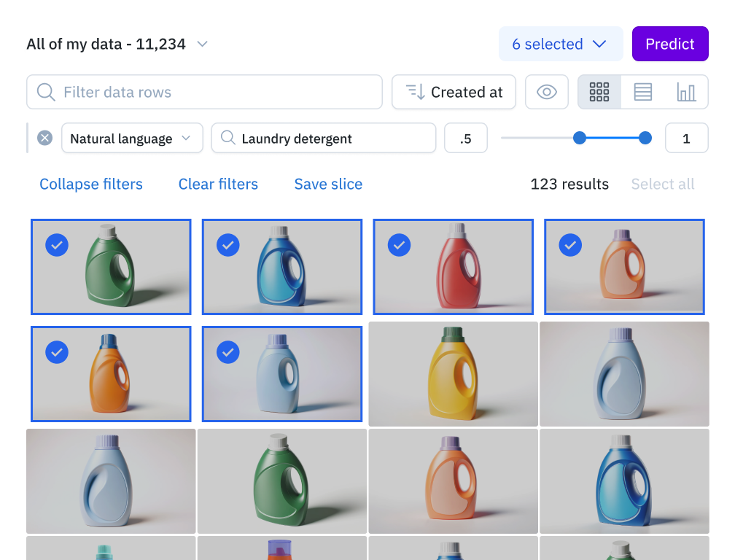Image resolution: width=735 pixels, height=560 pixels.
Task: Switch to grid view layout
Action: [599, 92]
